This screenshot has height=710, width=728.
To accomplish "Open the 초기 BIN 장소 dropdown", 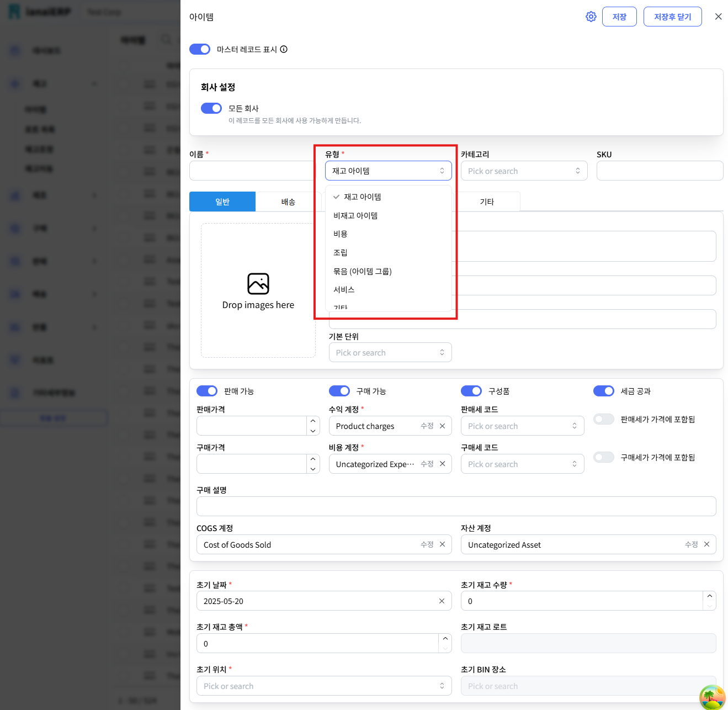I will [x=588, y=686].
